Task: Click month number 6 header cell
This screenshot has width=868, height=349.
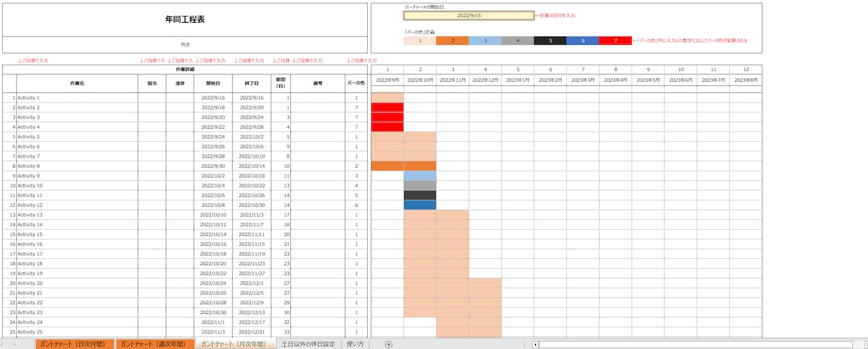Action: coord(551,70)
